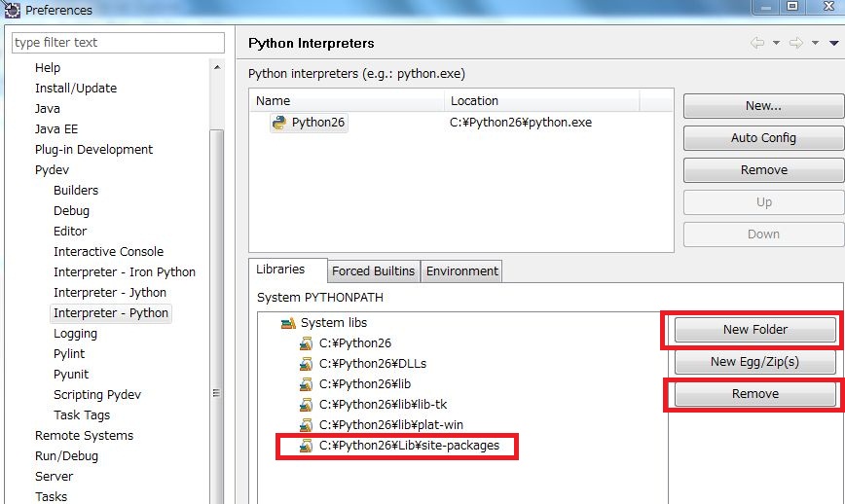The width and height of the screenshot is (845, 504).
Task: Open the Logging page
Action: click(76, 334)
